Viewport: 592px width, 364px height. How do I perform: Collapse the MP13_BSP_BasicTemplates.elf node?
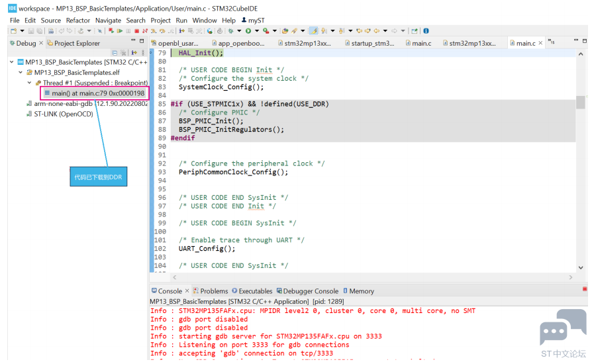click(x=21, y=72)
